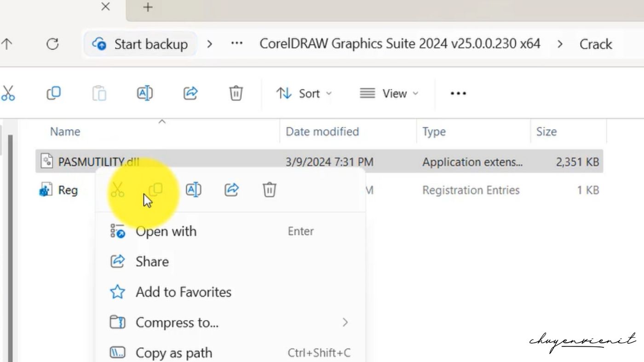This screenshot has height=362, width=644.
Task: Click the Refresh icon
Action: pos(52,44)
